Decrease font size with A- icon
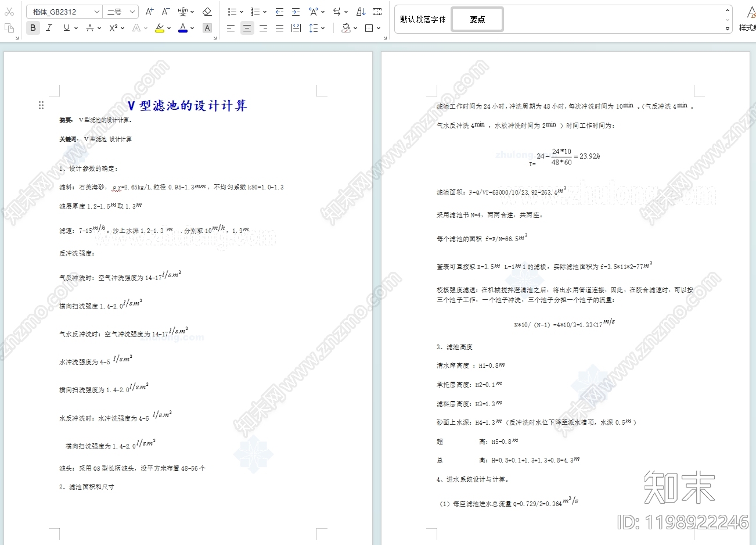756x545 pixels. pyautogui.click(x=166, y=12)
